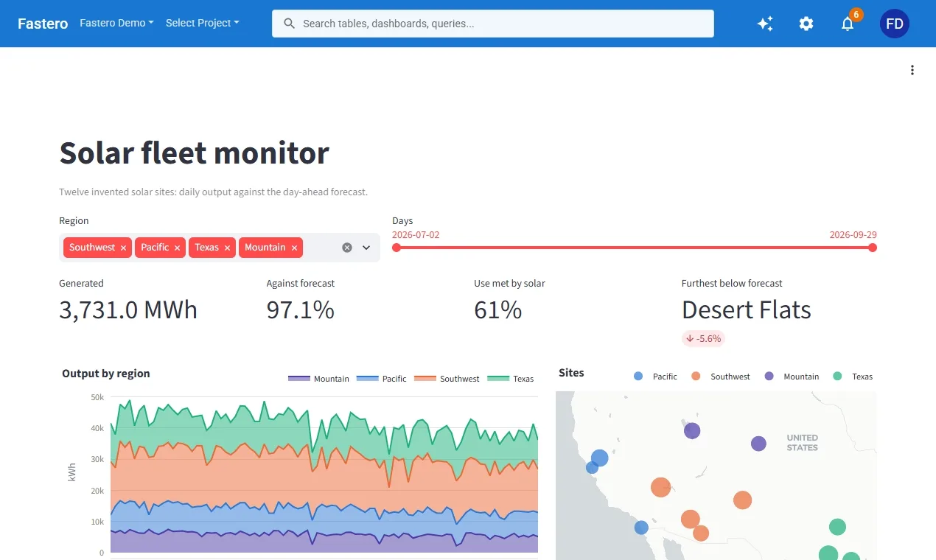The width and height of the screenshot is (936, 560).
Task: Toggle Southwest in the Sites map legend
Action: coord(720,377)
